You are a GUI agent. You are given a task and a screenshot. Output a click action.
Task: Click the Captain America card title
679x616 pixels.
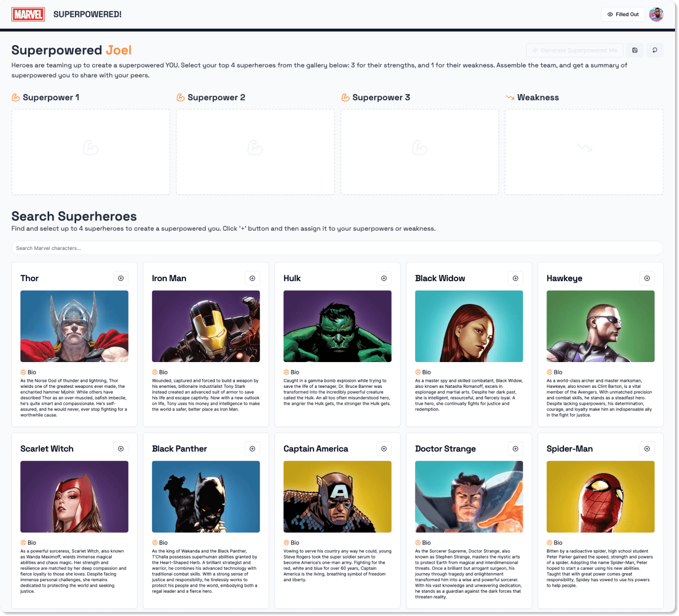[x=316, y=449]
